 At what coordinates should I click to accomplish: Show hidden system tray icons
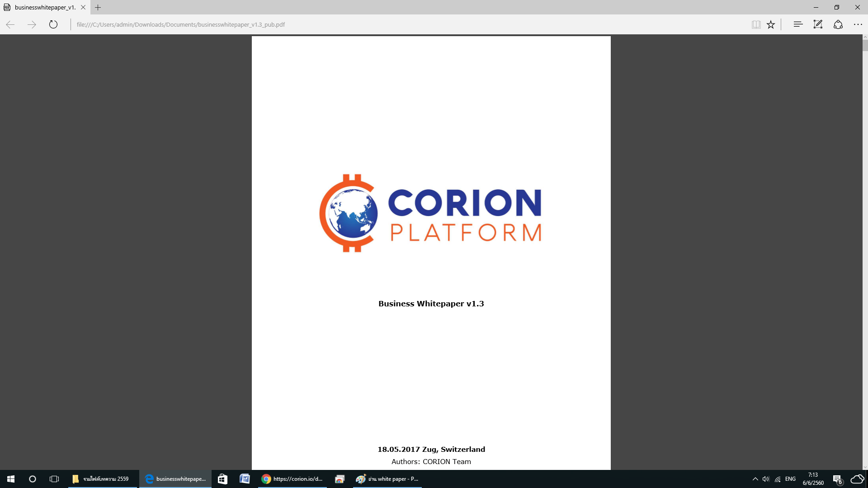coord(755,479)
